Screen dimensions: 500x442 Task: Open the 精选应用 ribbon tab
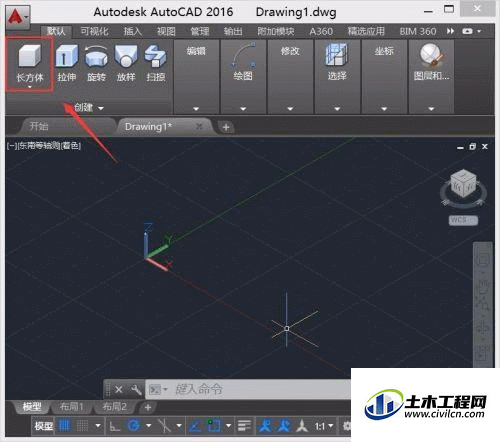[x=366, y=31]
